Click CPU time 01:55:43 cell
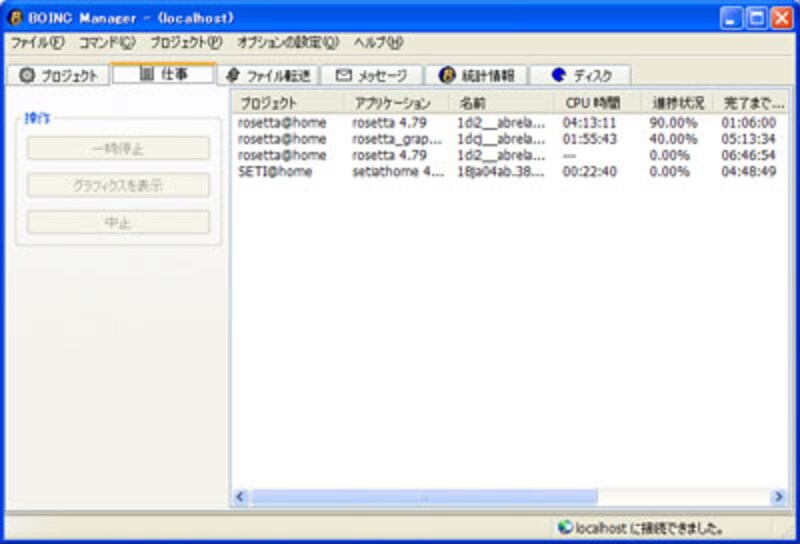Screen dimensions: 800x544 [589, 139]
